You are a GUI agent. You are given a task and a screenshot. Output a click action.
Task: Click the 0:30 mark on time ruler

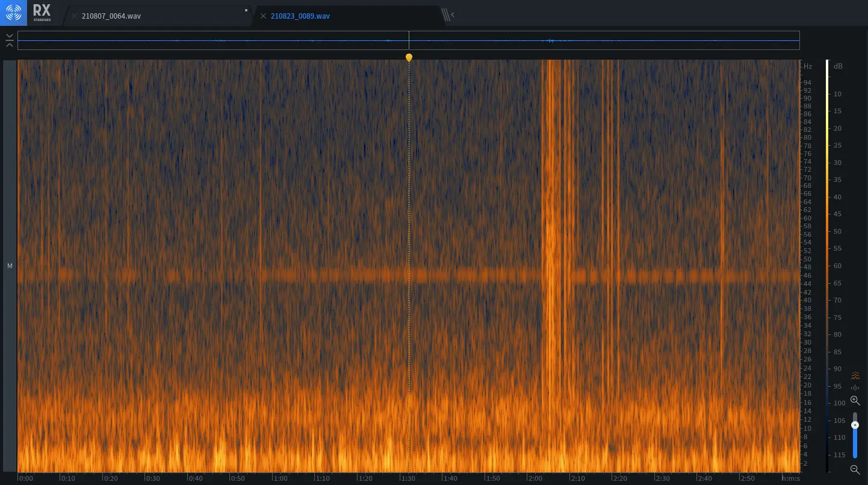click(153, 478)
